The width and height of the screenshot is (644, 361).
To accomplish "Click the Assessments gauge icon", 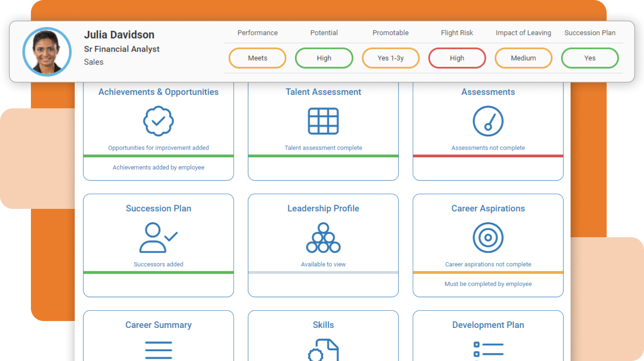I will [488, 122].
